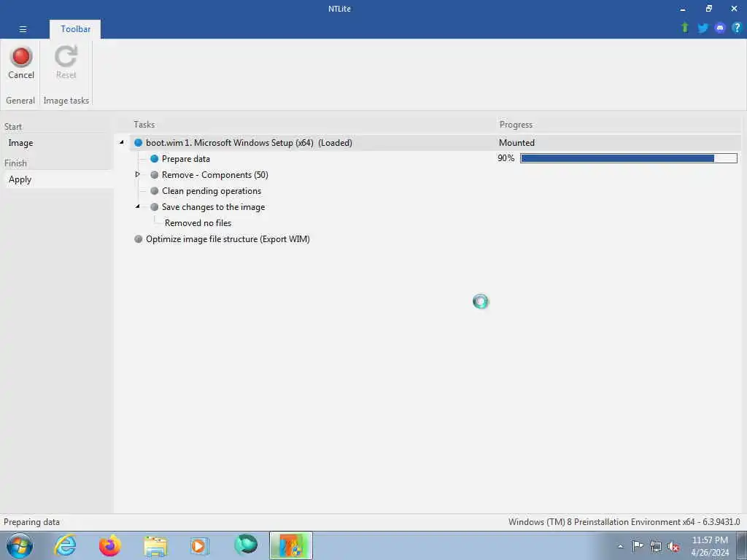Collapse the boot.wim tree node

122,142
